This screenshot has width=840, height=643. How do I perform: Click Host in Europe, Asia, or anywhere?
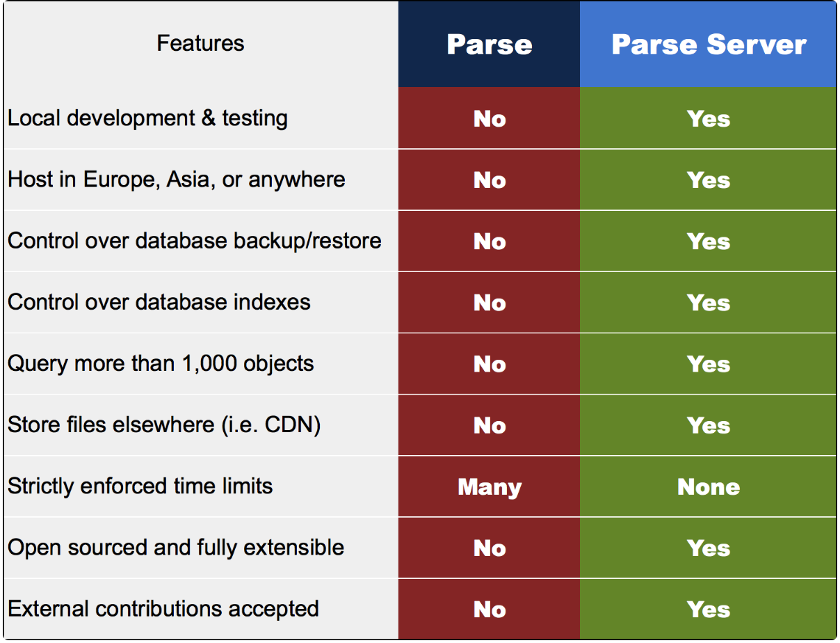coord(177,180)
